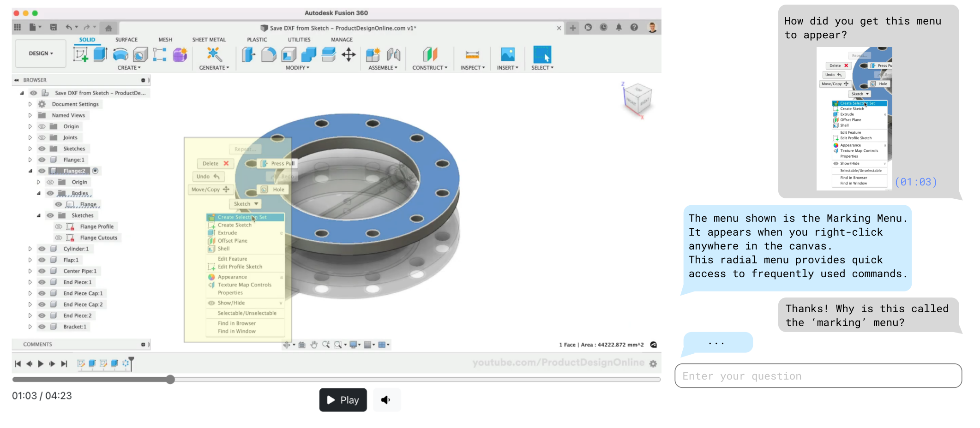Open the CREATE dropdown menu
The height and width of the screenshot is (428, 980).
[129, 68]
